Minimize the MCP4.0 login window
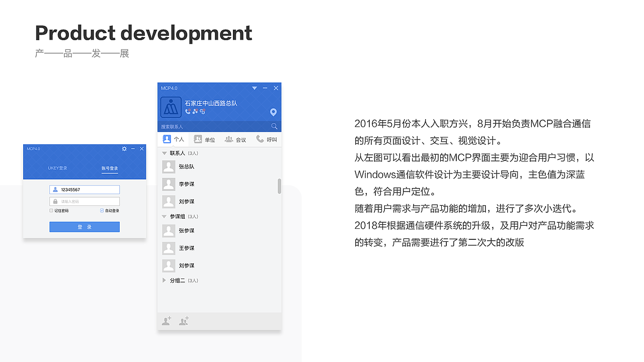 pos(133,149)
